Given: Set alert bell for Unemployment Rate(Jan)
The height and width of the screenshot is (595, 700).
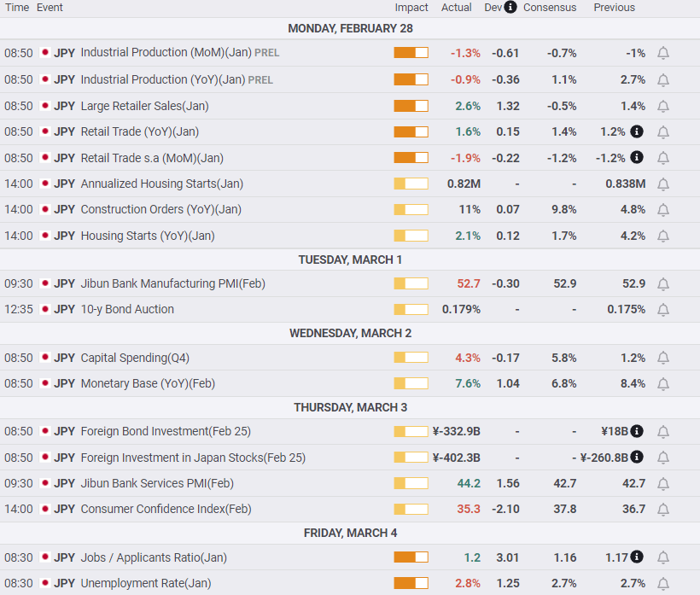Looking at the screenshot, I should 663,583.
